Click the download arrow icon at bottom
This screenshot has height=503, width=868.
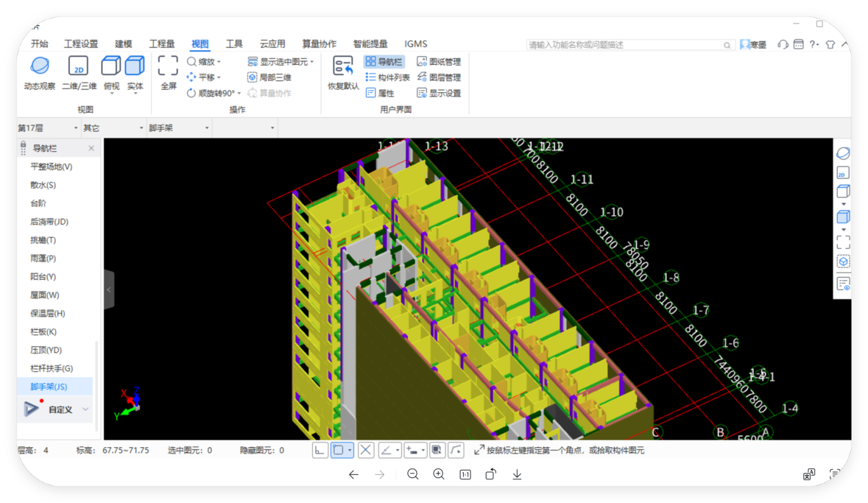[517, 474]
